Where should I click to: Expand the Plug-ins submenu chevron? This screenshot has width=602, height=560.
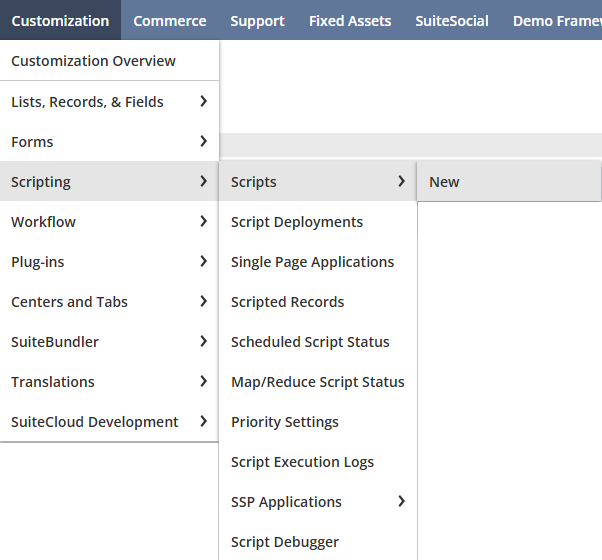pyautogui.click(x=204, y=261)
